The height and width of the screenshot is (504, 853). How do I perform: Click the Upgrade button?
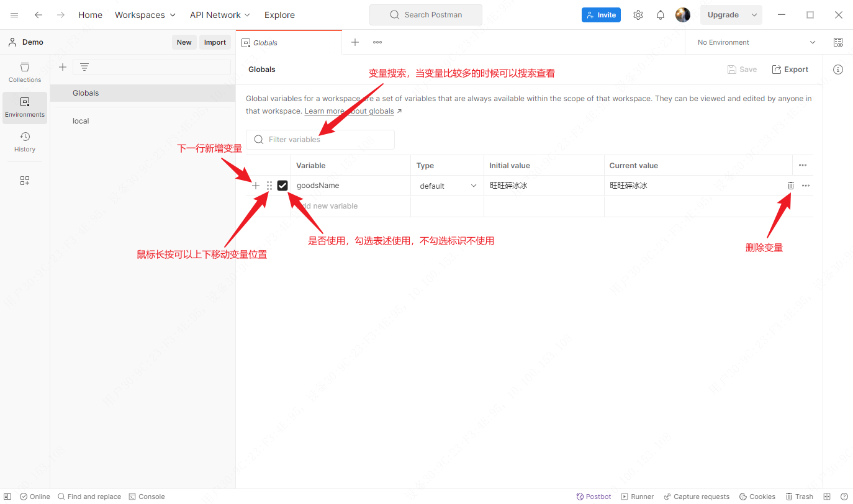(723, 15)
